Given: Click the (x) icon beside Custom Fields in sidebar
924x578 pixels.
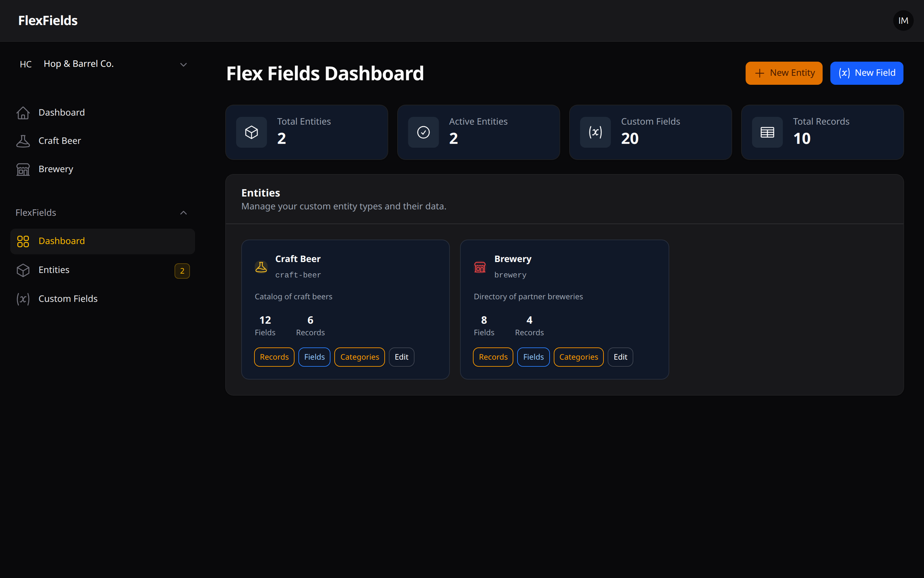Looking at the screenshot, I should coord(23,299).
